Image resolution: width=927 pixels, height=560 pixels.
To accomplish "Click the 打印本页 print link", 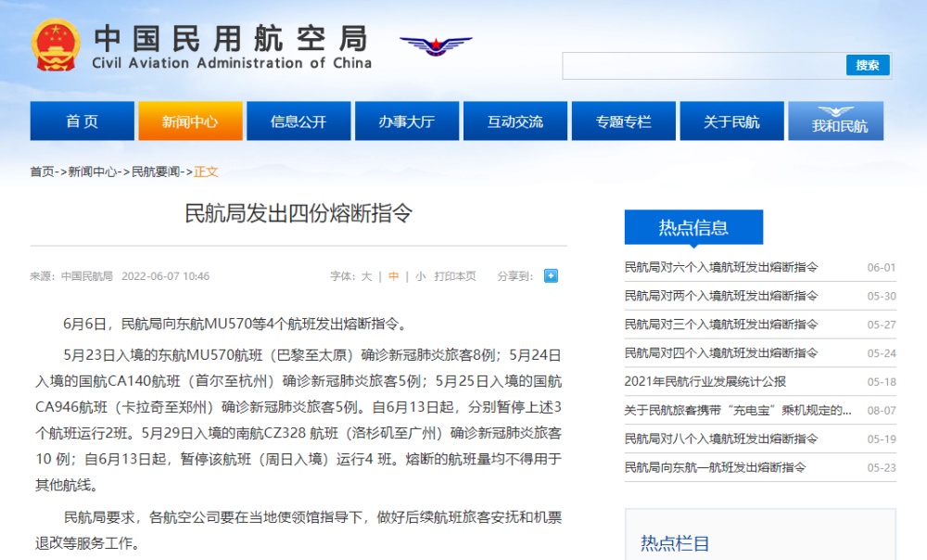I will click(455, 276).
